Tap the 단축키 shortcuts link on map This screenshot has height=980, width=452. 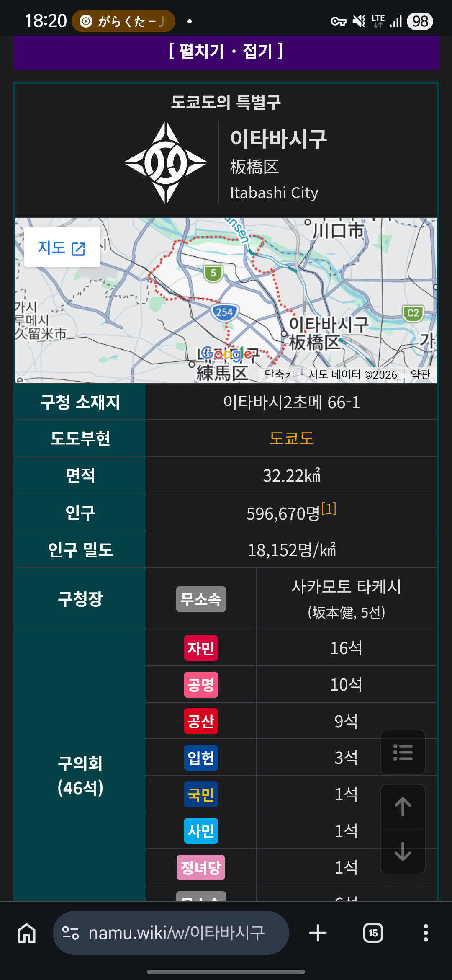[280, 374]
